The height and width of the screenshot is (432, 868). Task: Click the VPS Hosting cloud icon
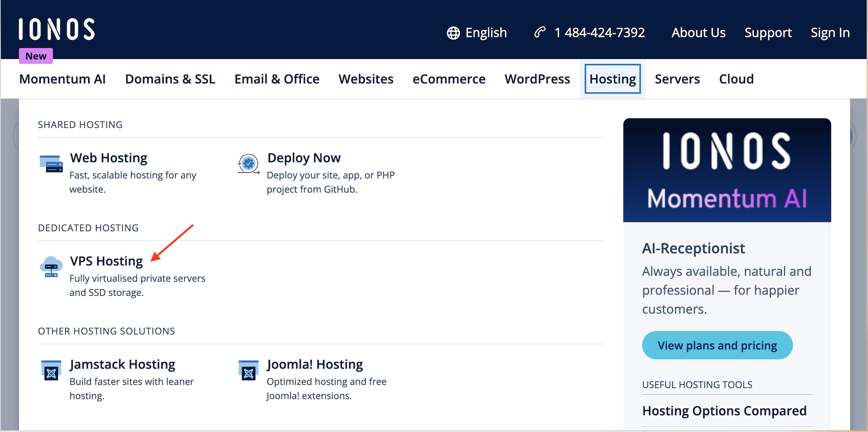(x=51, y=267)
